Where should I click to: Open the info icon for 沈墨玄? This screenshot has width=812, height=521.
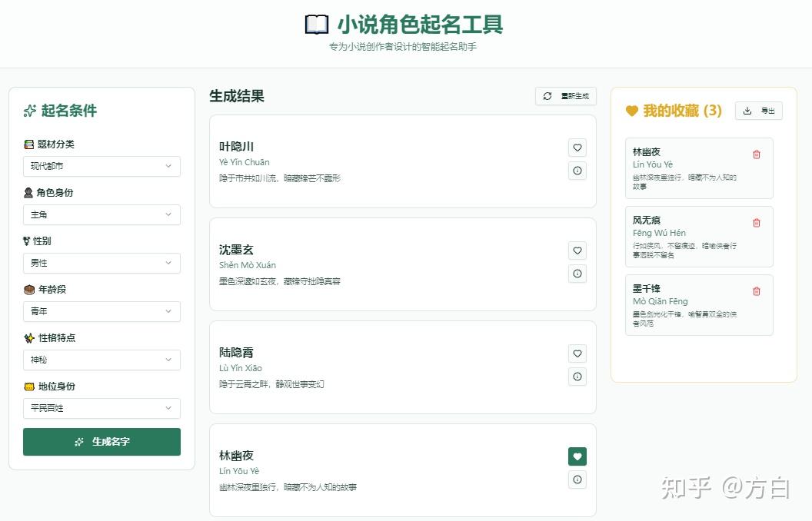[x=577, y=274]
